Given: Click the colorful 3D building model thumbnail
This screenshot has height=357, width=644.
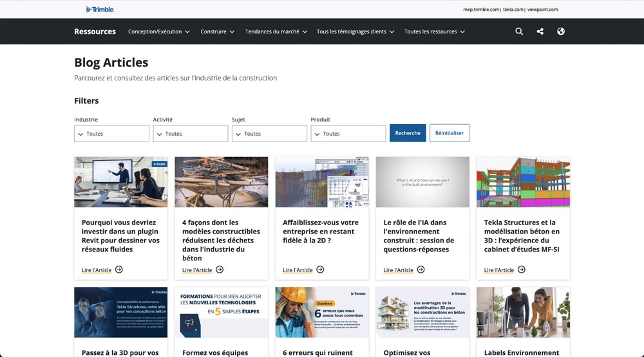Looking at the screenshot, I should tap(523, 182).
